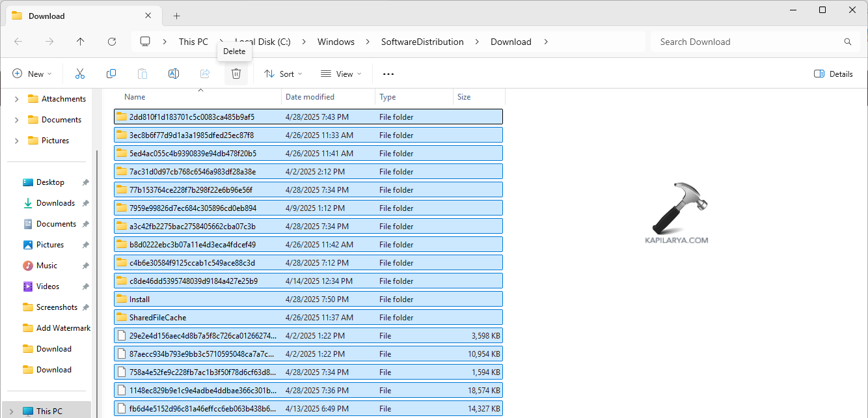The width and height of the screenshot is (868, 418).
Task: Click the Copy icon in toolbar
Action: (x=111, y=74)
